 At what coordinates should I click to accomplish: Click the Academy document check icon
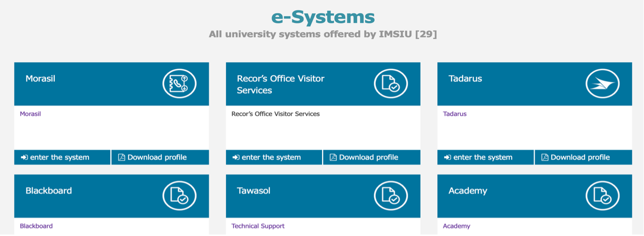click(602, 196)
